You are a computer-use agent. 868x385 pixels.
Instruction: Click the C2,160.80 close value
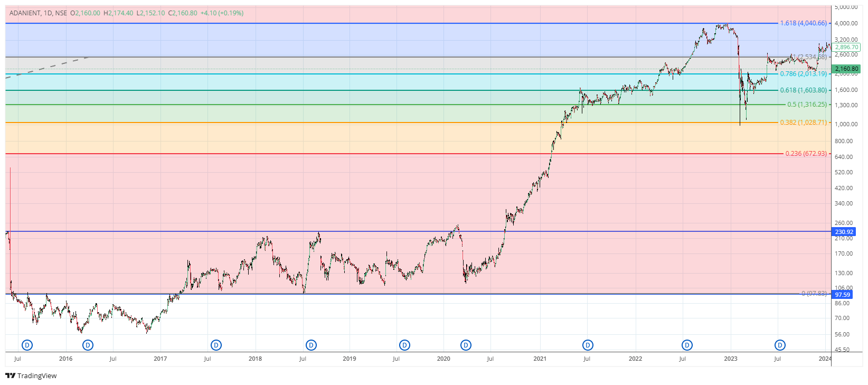pyautogui.click(x=183, y=13)
